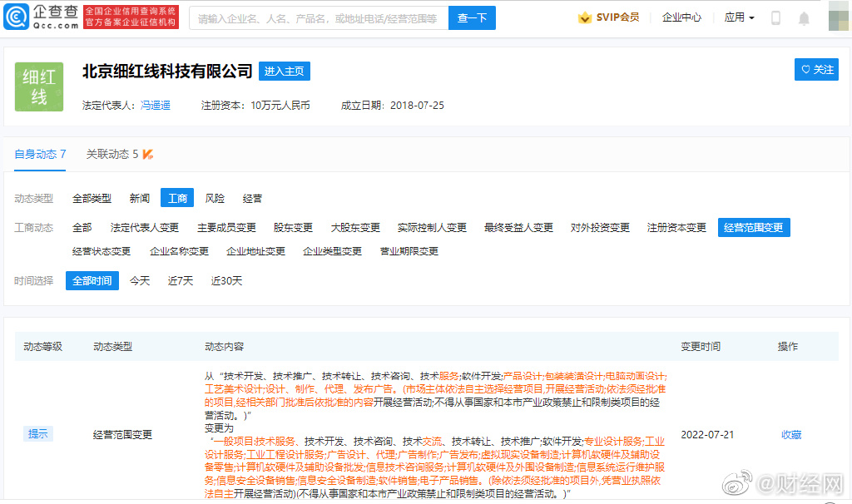Click the SVIP会员 crown icon

click(x=587, y=17)
